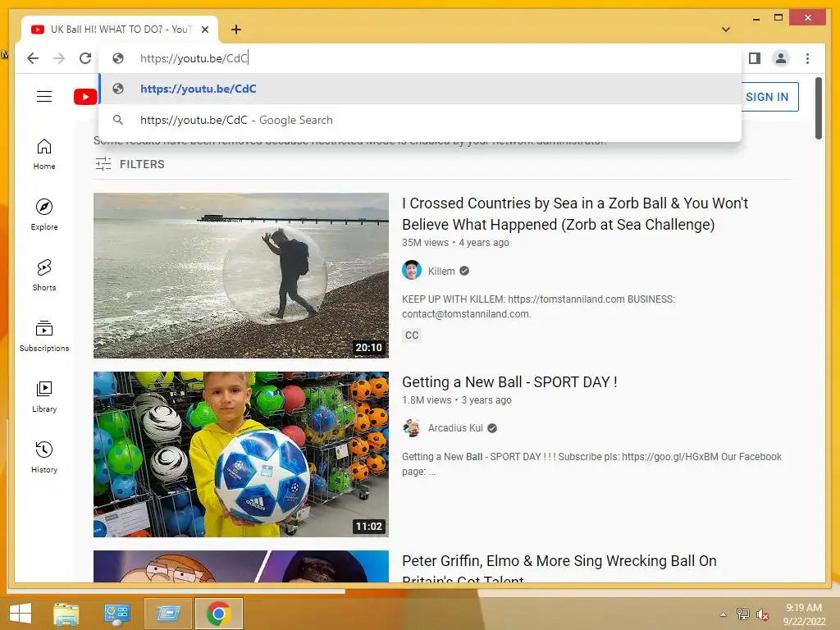Open title Getting a New Ball - SPORT DAY
The height and width of the screenshot is (630, 840).
(509, 382)
